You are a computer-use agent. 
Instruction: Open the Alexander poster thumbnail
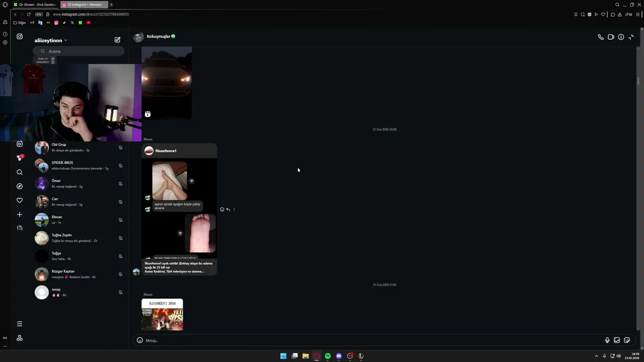tap(162, 315)
